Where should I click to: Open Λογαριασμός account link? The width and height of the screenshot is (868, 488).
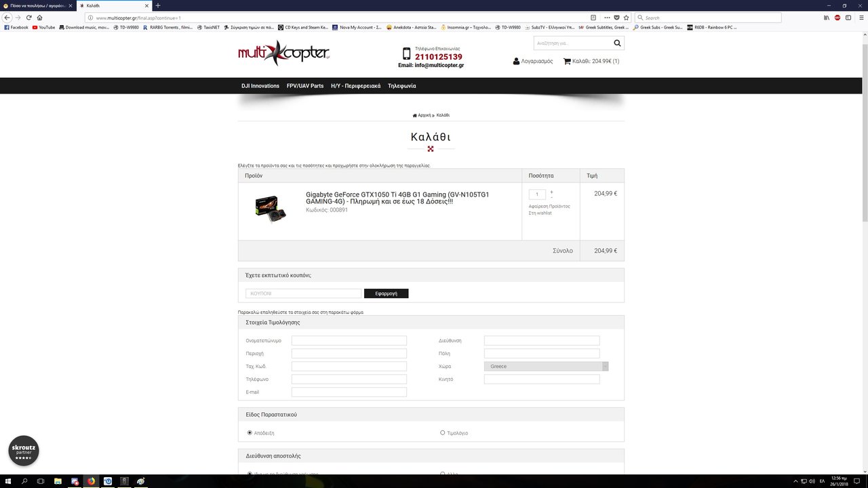[537, 61]
